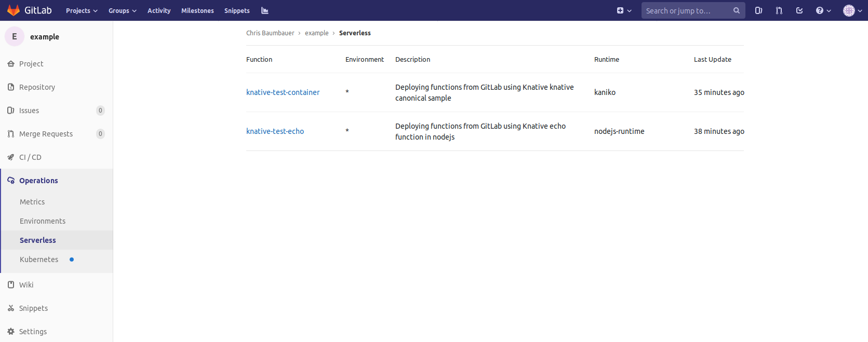868x342 pixels.
Task: Click the Last Update column header
Action: coord(713,60)
